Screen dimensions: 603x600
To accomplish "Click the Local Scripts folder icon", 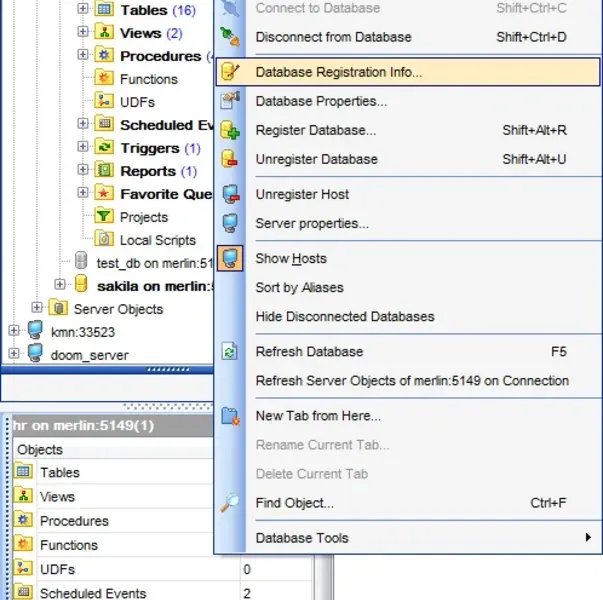I will 104,239.
